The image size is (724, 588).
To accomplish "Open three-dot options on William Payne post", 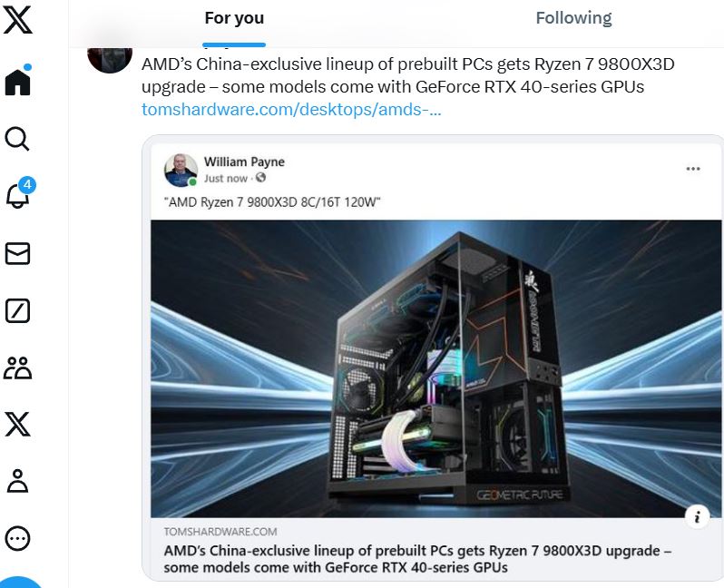I will 693,169.
